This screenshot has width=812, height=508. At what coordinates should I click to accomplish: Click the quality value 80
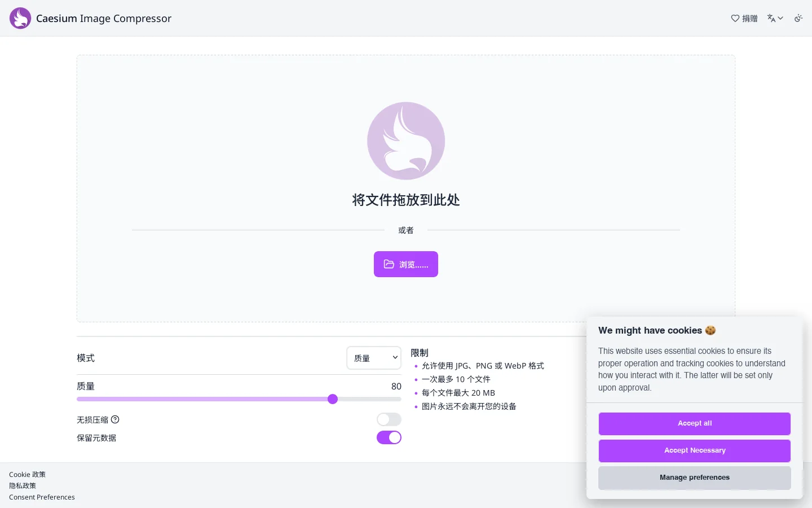point(396,387)
